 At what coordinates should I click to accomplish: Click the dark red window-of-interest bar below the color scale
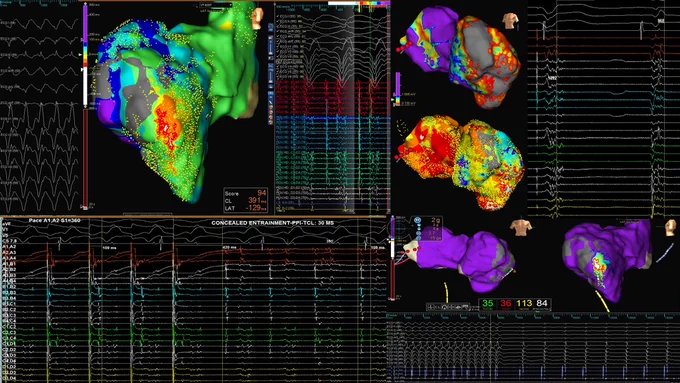pyautogui.click(x=85, y=159)
